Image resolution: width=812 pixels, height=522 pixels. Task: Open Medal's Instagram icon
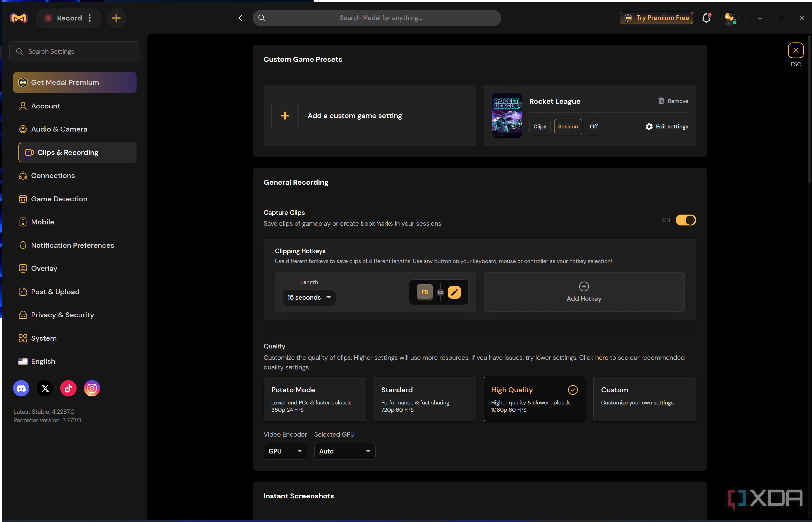(x=92, y=388)
